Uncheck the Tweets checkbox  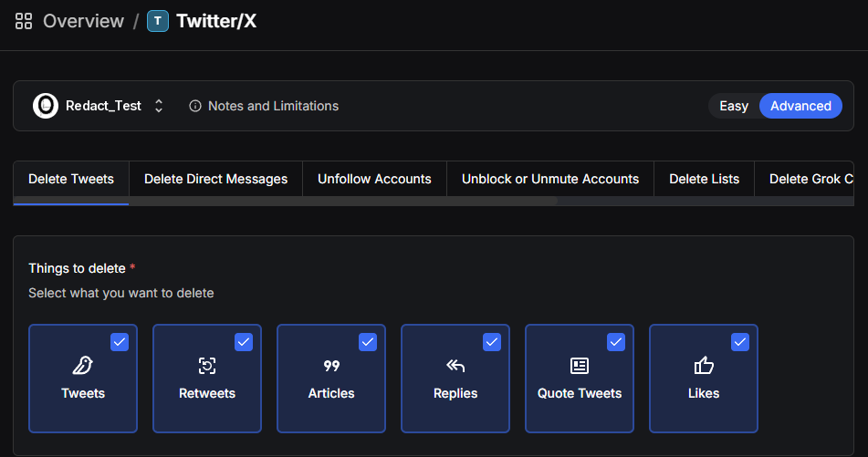click(120, 342)
